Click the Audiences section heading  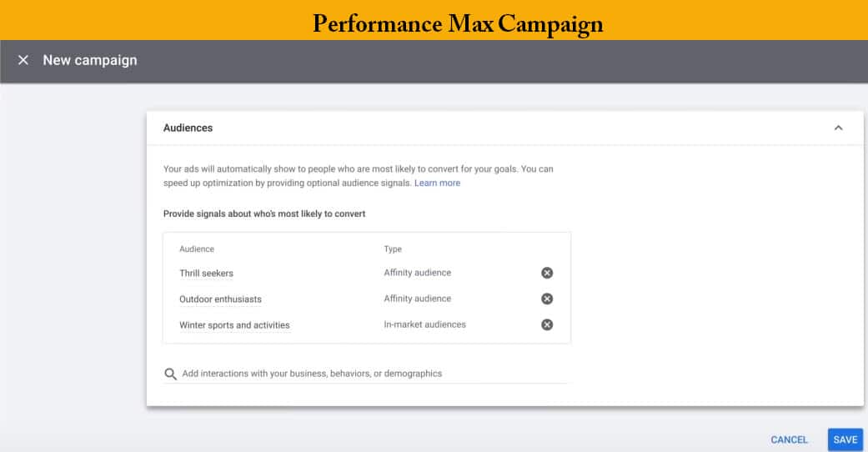188,128
